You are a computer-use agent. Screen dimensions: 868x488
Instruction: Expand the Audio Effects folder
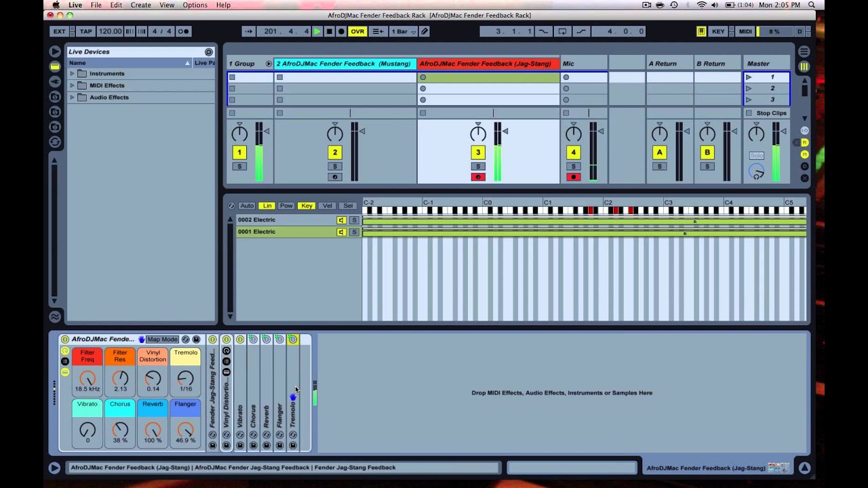pos(72,97)
